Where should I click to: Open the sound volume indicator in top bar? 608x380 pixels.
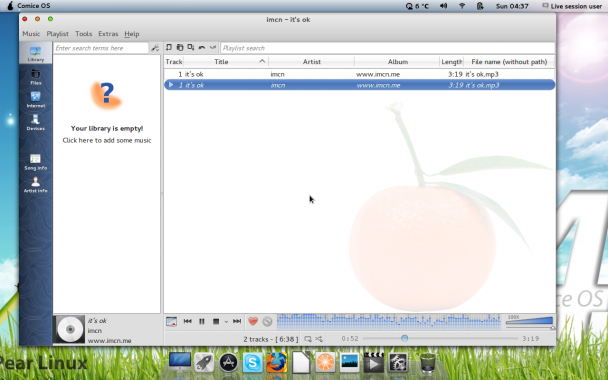click(x=444, y=6)
